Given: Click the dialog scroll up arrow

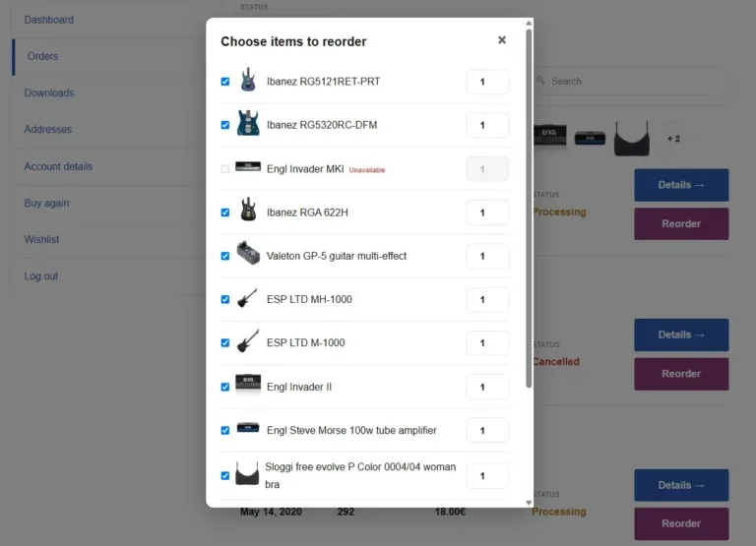Looking at the screenshot, I should coord(529,23).
